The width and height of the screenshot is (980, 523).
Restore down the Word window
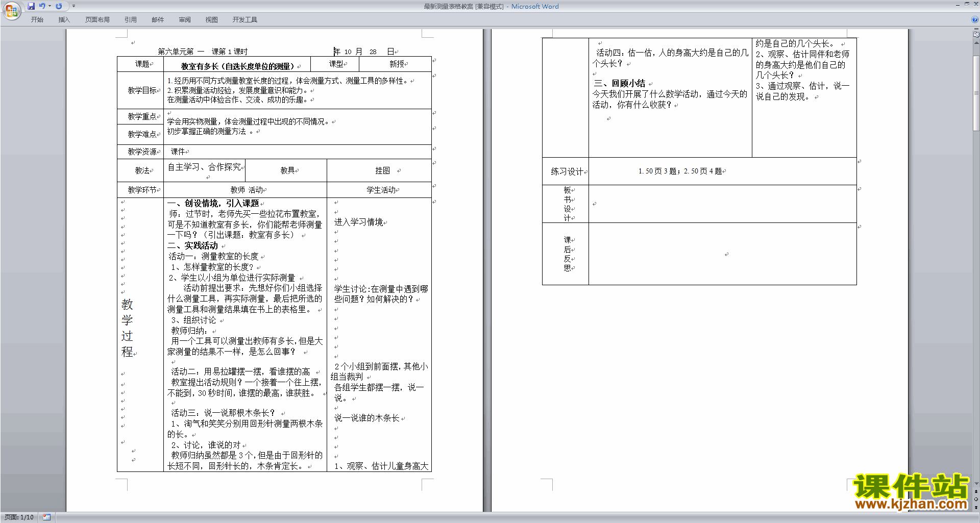[x=967, y=4]
